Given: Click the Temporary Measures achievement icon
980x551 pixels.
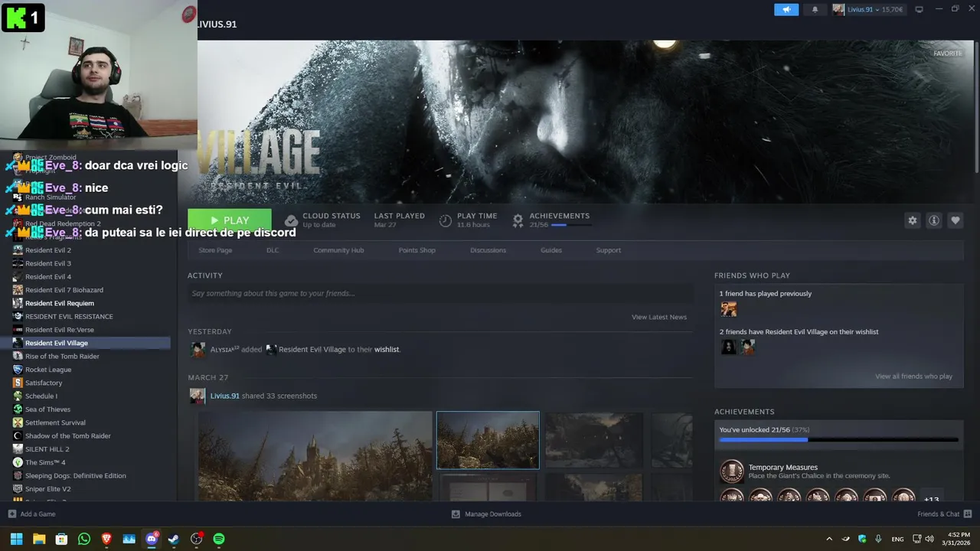Looking at the screenshot, I should 732,471.
